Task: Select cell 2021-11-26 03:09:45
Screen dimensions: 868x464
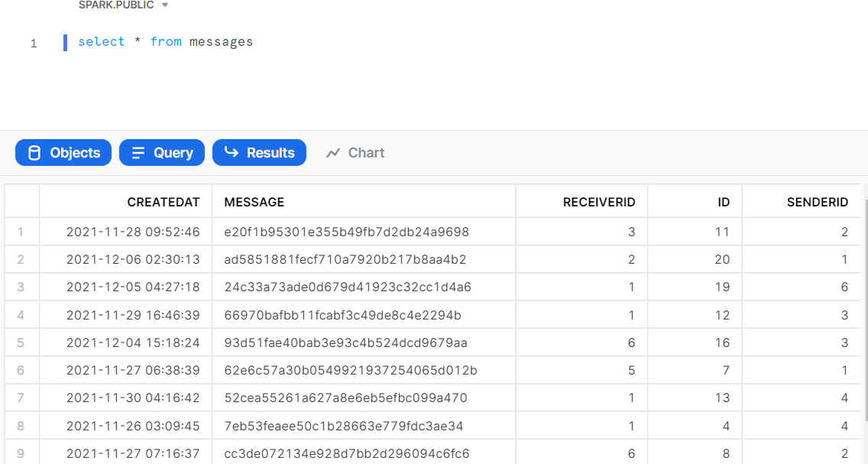Action: click(125, 426)
